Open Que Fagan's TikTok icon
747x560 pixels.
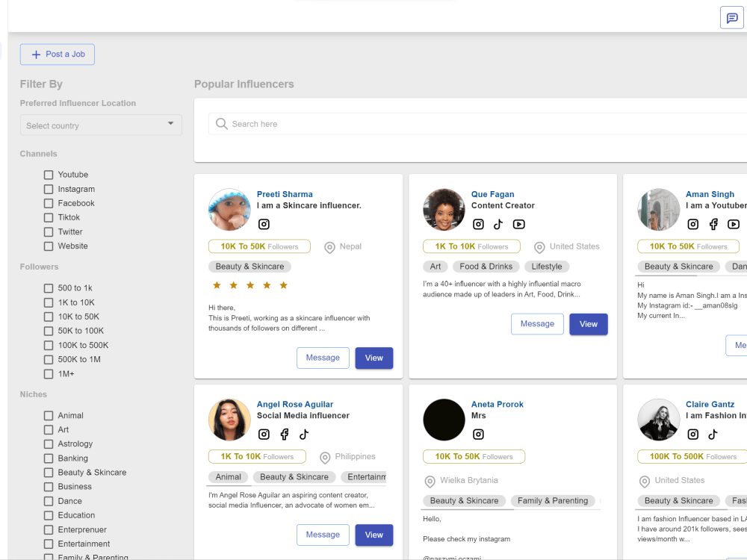coord(498,224)
